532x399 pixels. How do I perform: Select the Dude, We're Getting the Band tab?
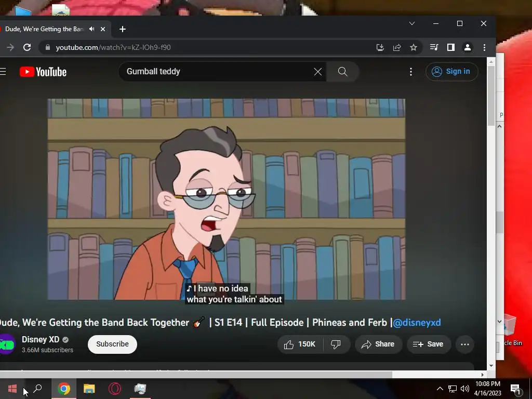pos(44,29)
